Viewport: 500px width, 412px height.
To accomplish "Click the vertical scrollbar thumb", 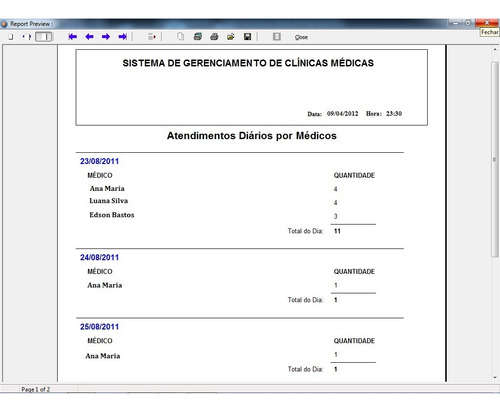I will pos(495,159).
